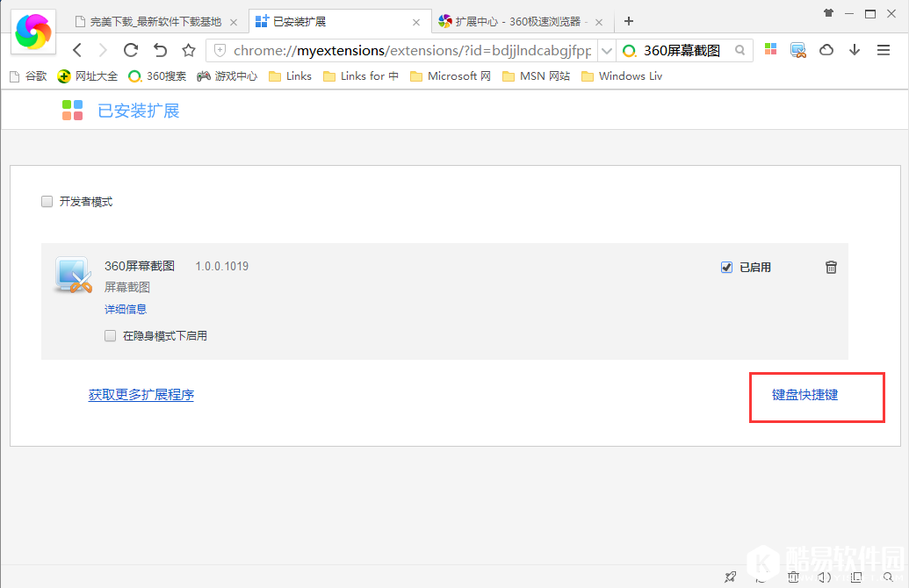The height and width of the screenshot is (588, 909).
Task: Refresh the extensions page
Action: (130, 50)
